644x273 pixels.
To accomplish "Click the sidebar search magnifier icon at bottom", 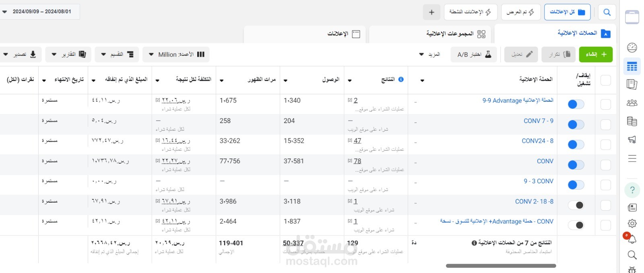I will 632,255.
